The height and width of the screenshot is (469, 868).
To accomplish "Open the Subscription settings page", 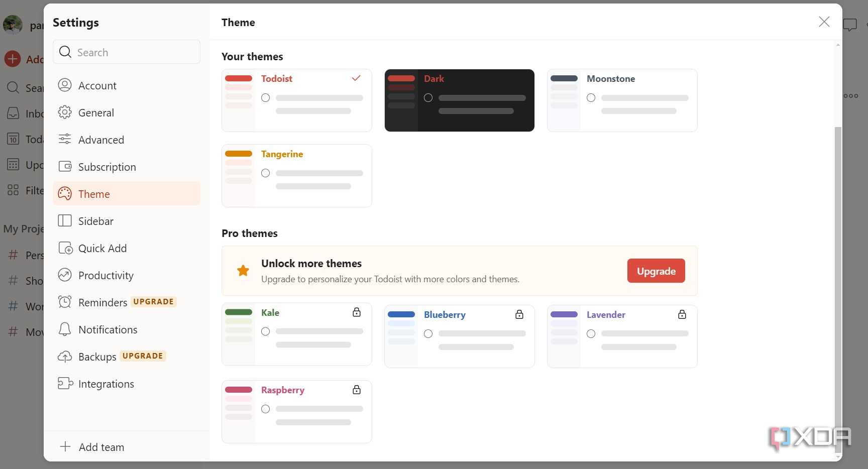I will pyautogui.click(x=127, y=167).
